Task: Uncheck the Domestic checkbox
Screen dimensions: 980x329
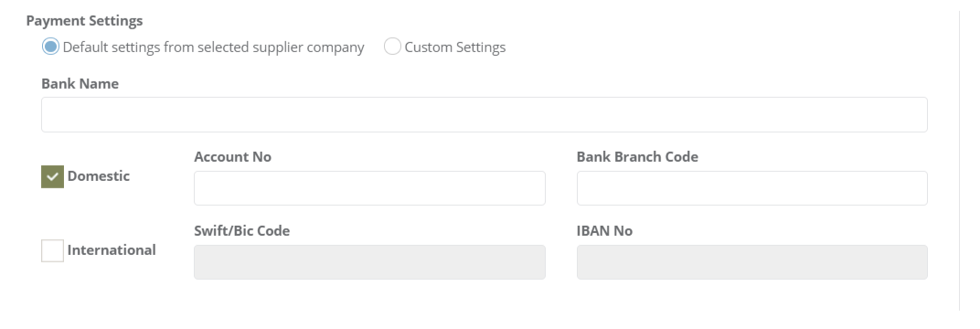Action: tap(52, 176)
